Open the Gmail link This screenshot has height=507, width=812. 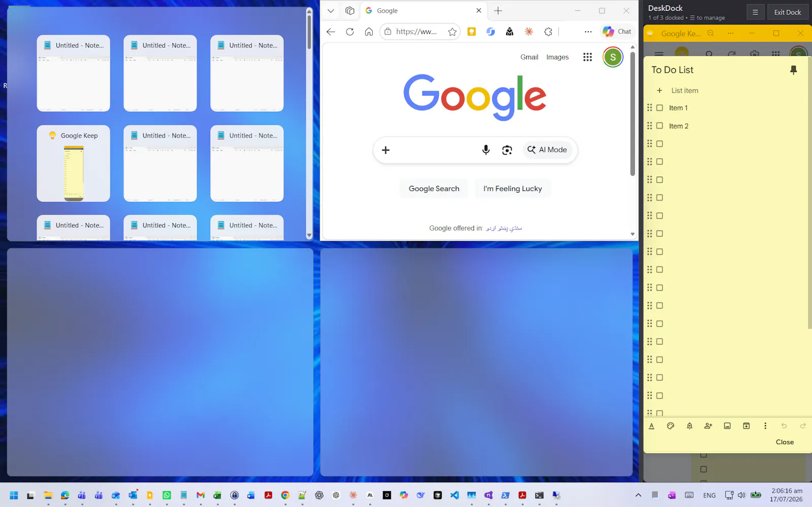[529, 57]
